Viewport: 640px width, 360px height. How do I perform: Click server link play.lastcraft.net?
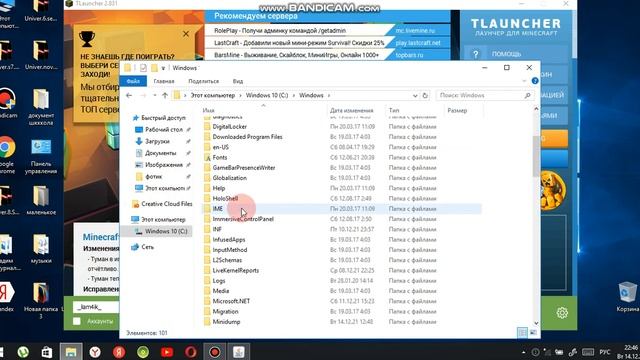[x=418, y=43]
